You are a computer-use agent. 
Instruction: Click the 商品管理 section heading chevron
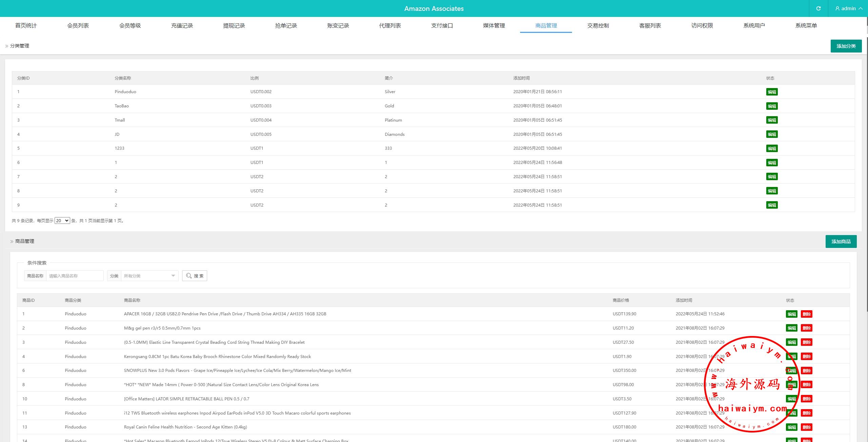[x=12, y=241]
